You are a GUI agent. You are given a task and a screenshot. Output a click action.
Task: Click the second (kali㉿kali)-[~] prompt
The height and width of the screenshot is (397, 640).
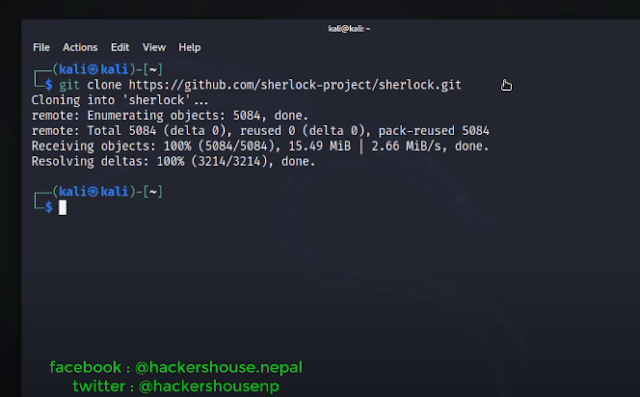[x=108, y=191]
